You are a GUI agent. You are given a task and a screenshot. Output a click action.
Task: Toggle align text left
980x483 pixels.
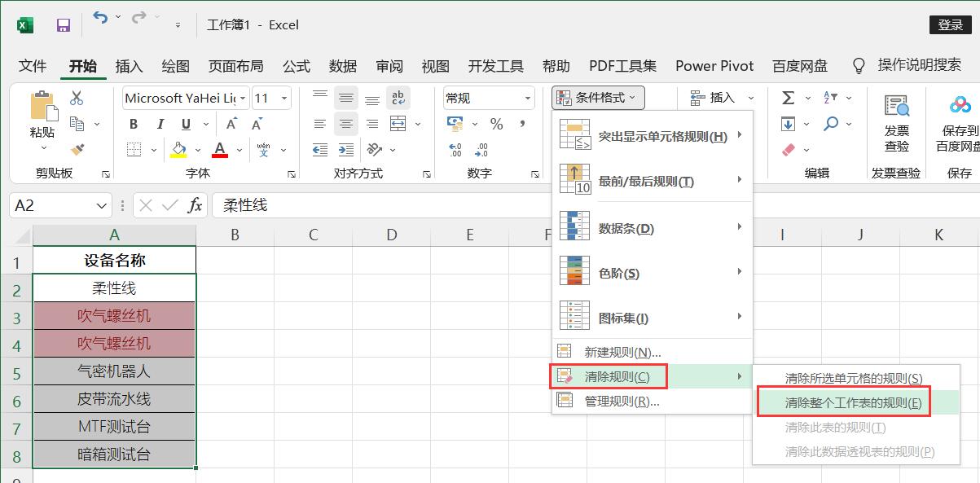click(320, 124)
